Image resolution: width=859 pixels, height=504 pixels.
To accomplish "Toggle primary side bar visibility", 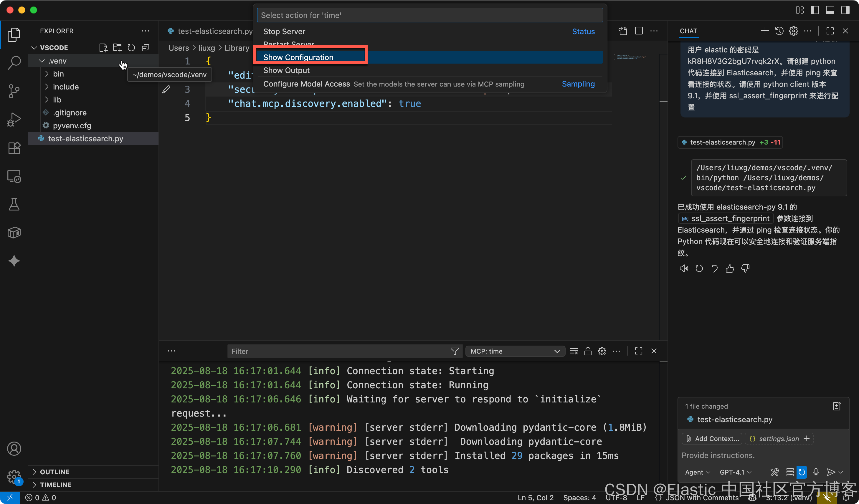I will [x=815, y=10].
